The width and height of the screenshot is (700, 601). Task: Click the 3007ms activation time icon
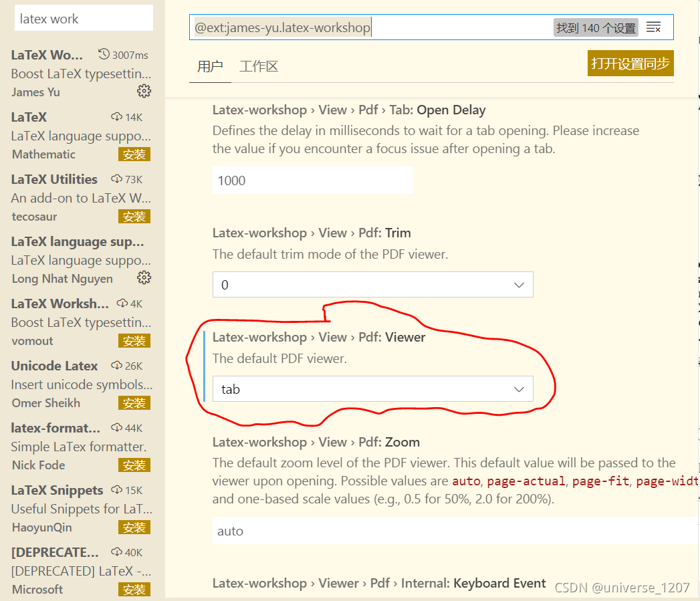tap(104, 54)
